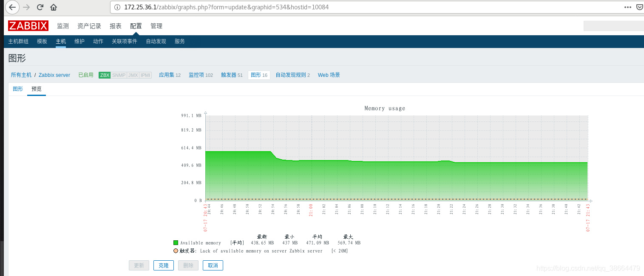Click the ZABBIX logo
The height and width of the screenshot is (276, 644).
28,26
